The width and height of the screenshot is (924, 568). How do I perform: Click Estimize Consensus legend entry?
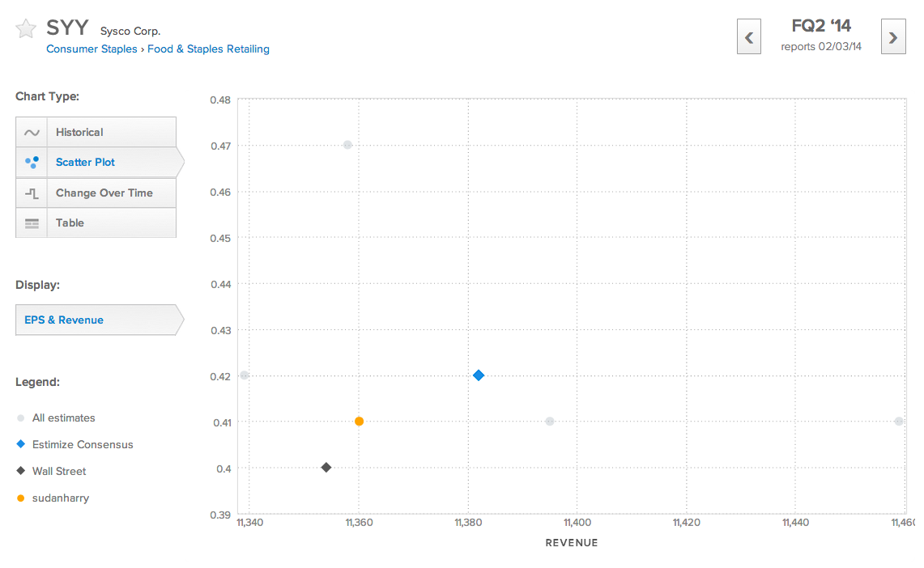pos(75,444)
